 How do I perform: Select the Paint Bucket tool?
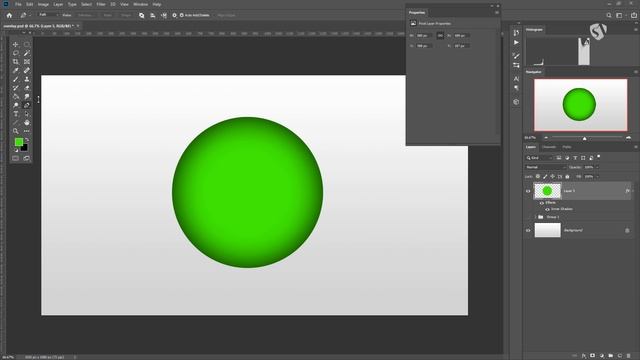[x=16, y=96]
